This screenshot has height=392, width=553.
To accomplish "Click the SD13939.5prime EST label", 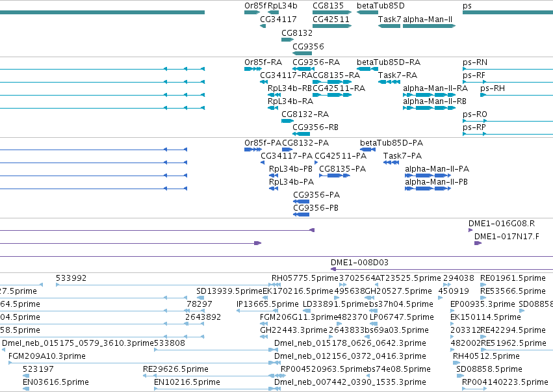I will [x=229, y=291].
